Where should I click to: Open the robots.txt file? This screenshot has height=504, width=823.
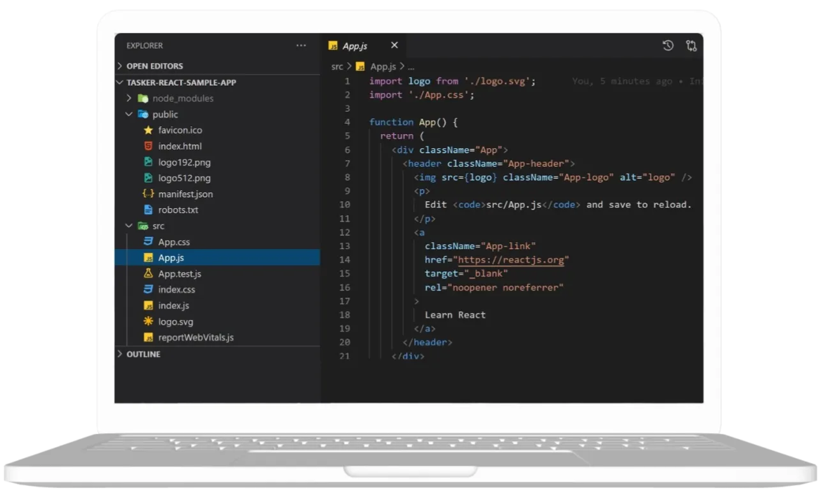point(178,210)
